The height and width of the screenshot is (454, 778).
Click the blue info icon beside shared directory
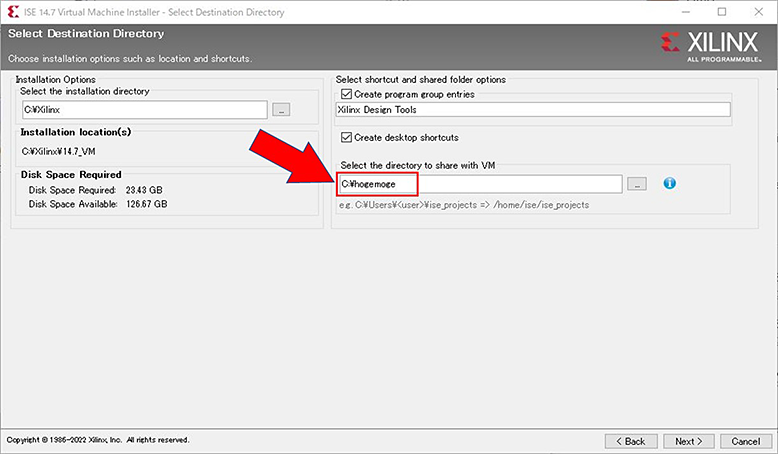click(669, 184)
